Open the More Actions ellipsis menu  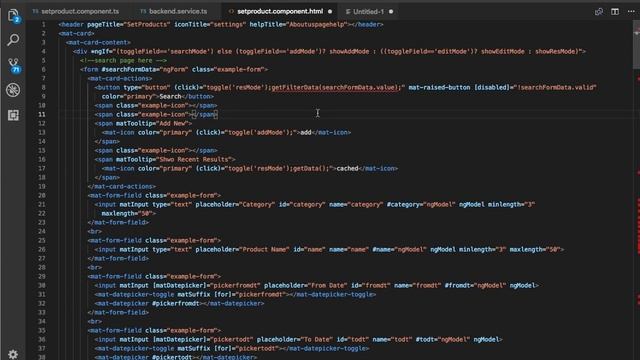(x=631, y=11)
